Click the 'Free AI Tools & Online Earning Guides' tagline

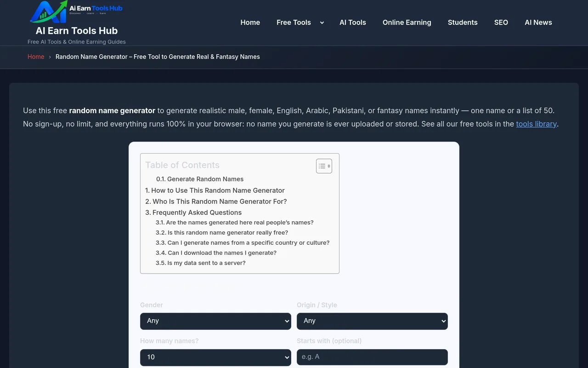77,42
